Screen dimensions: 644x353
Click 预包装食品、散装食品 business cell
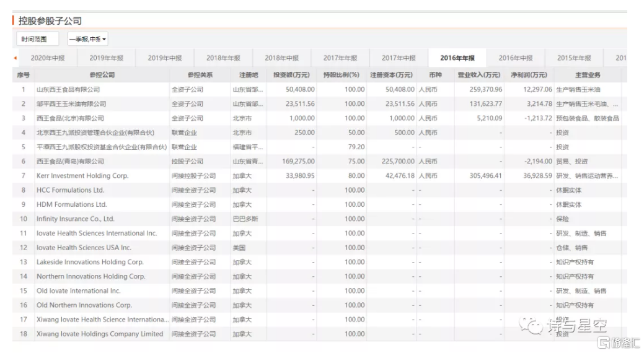coord(588,118)
